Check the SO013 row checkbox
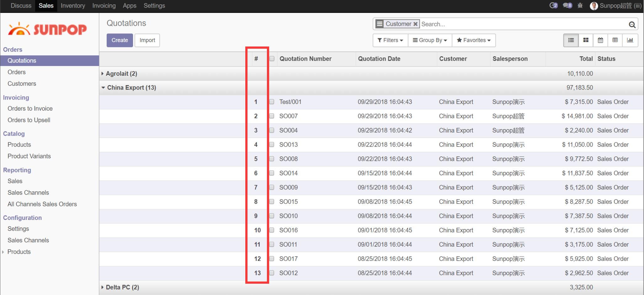Image resolution: width=644 pixels, height=295 pixels. [x=272, y=145]
